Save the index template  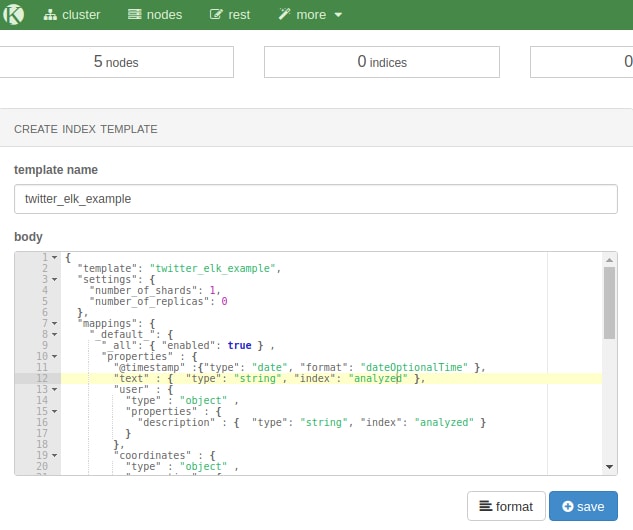pyautogui.click(x=583, y=506)
